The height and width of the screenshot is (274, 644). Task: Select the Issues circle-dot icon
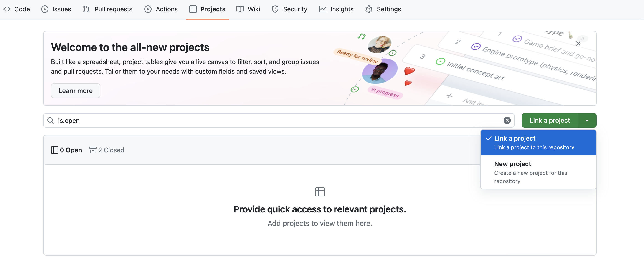click(x=45, y=9)
